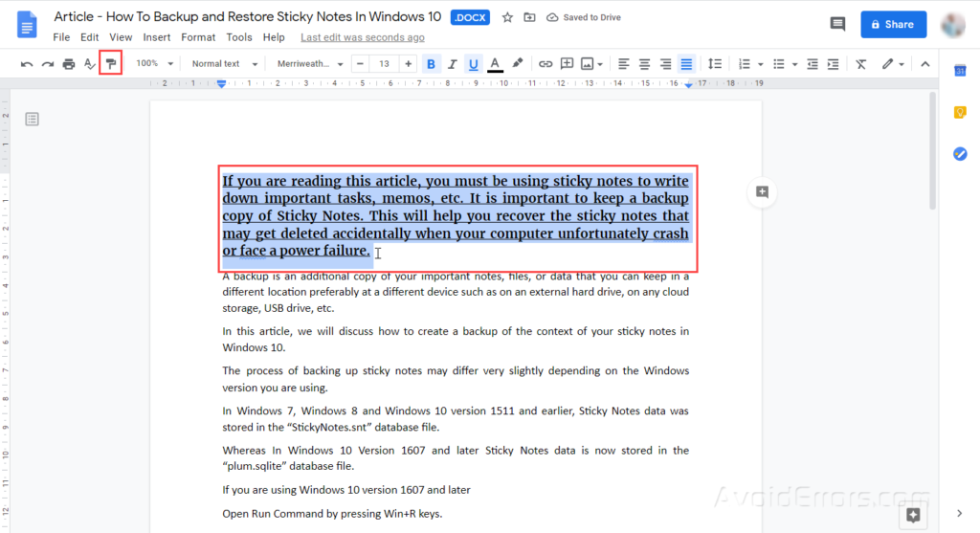
Task: Toggle Underline formatting
Action: tap(473, 64)
